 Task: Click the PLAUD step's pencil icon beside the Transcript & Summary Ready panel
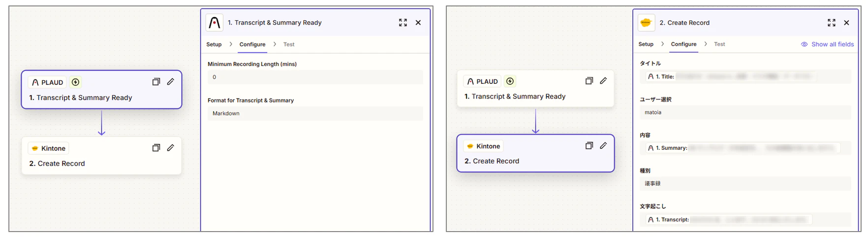click(171, 82)
